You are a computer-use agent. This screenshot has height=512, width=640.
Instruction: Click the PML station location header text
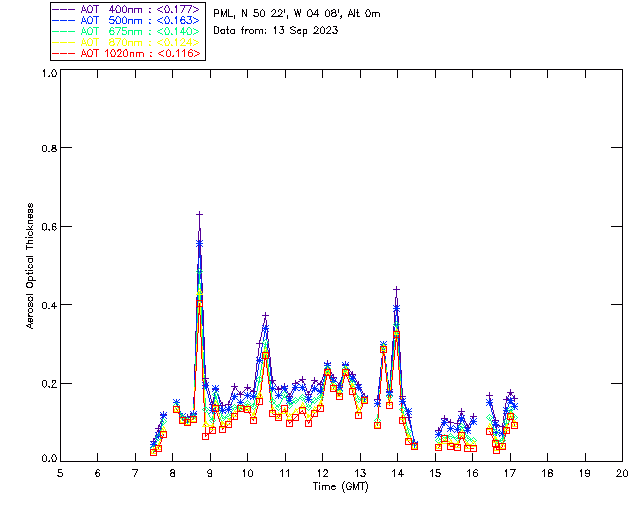point(297,14)
